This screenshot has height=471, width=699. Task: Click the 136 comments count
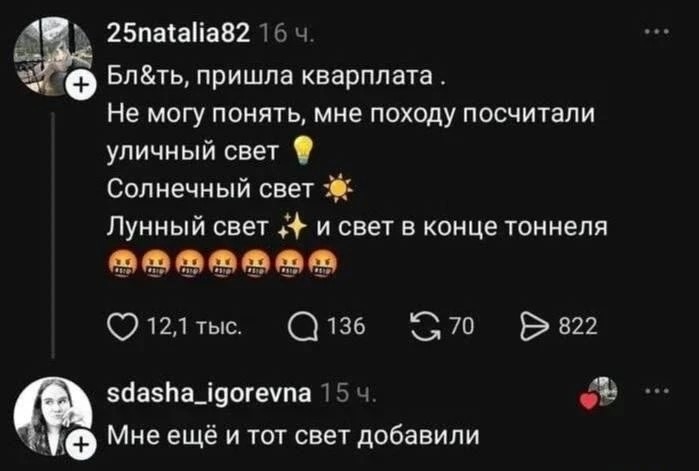click(x=346, y=327)
